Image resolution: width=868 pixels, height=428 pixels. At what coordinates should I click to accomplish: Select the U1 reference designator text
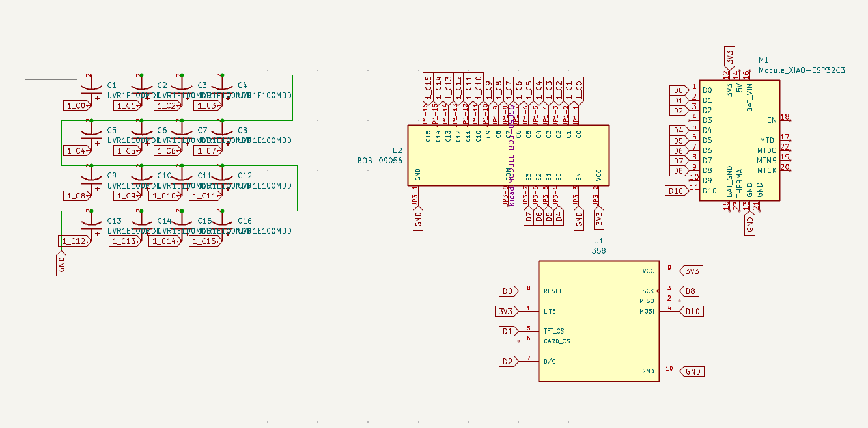(x=598, y=241)
